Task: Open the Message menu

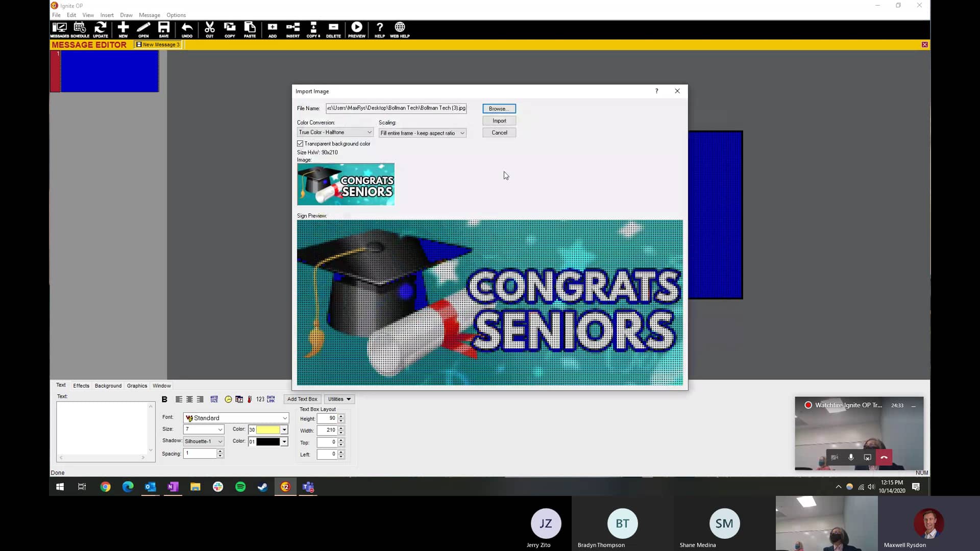Action: tap(149, 15)
